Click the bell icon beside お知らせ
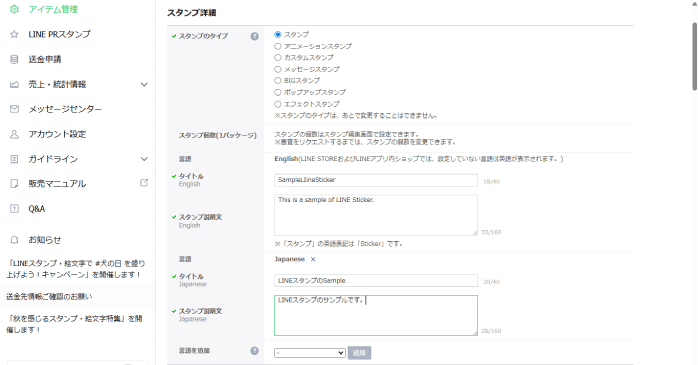This screenshot has width=698, height=365. coord(14,240)
